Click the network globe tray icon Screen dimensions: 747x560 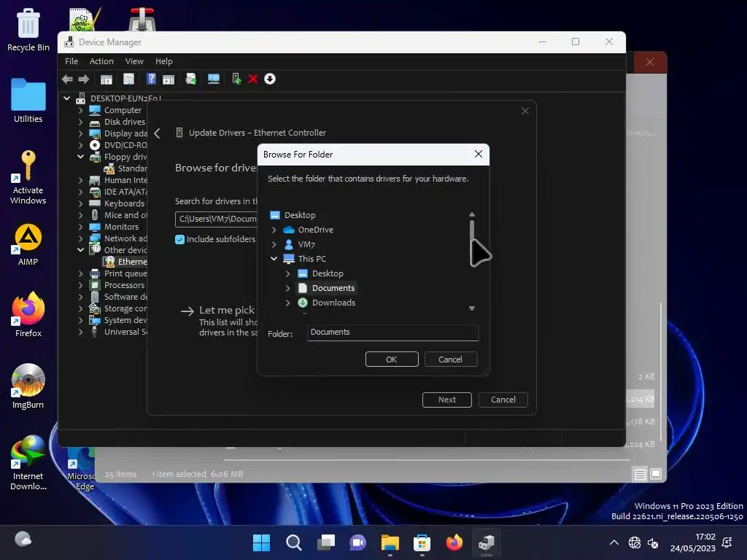(x=635, y=542)
